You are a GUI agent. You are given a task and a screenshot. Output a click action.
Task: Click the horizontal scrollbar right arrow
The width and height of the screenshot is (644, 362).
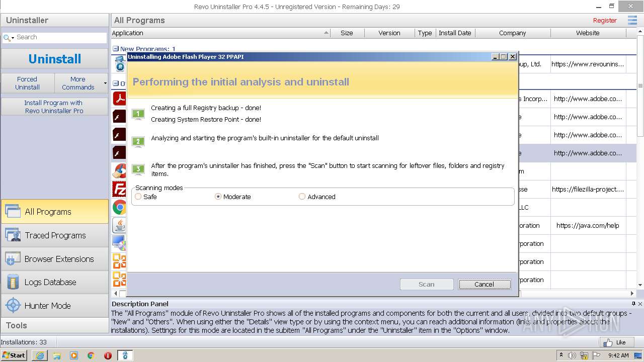(632, 293)
